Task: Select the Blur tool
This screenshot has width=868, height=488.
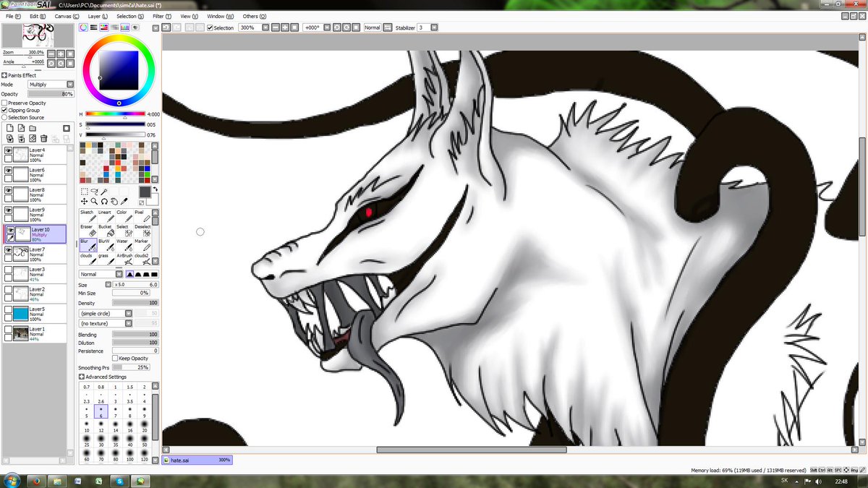Action: click(x=88, y=246)
